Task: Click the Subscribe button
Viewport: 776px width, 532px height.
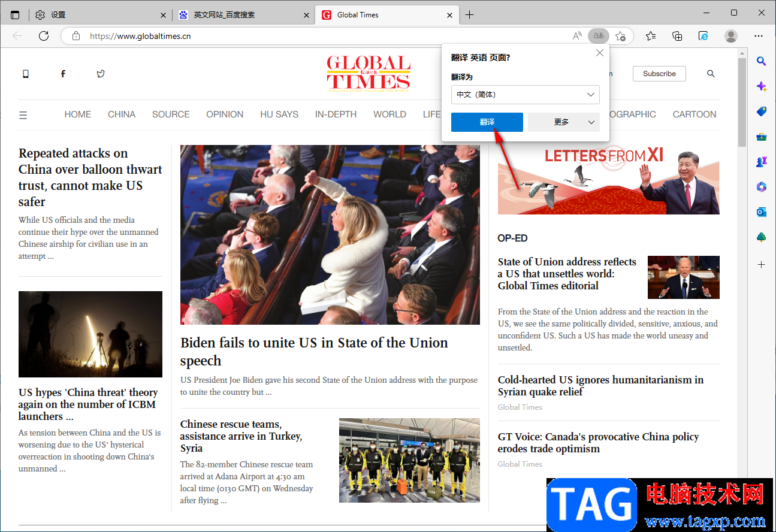Action: (x=659, y=74)
